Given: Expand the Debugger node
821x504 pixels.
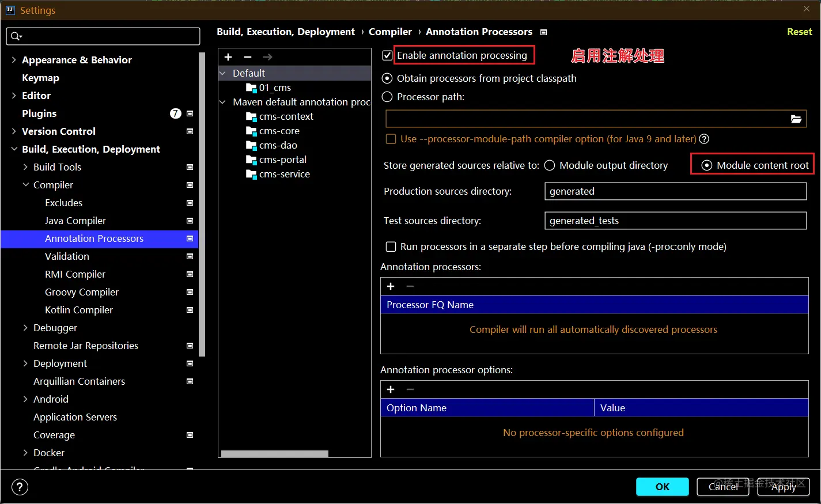Looking at the screenshot, I should (x=25, y=328).
